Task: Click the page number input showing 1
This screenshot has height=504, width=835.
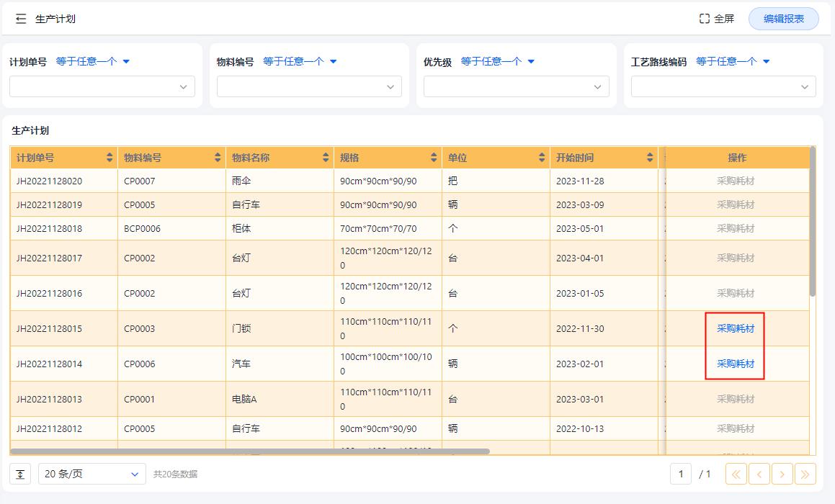Action: 680,474
